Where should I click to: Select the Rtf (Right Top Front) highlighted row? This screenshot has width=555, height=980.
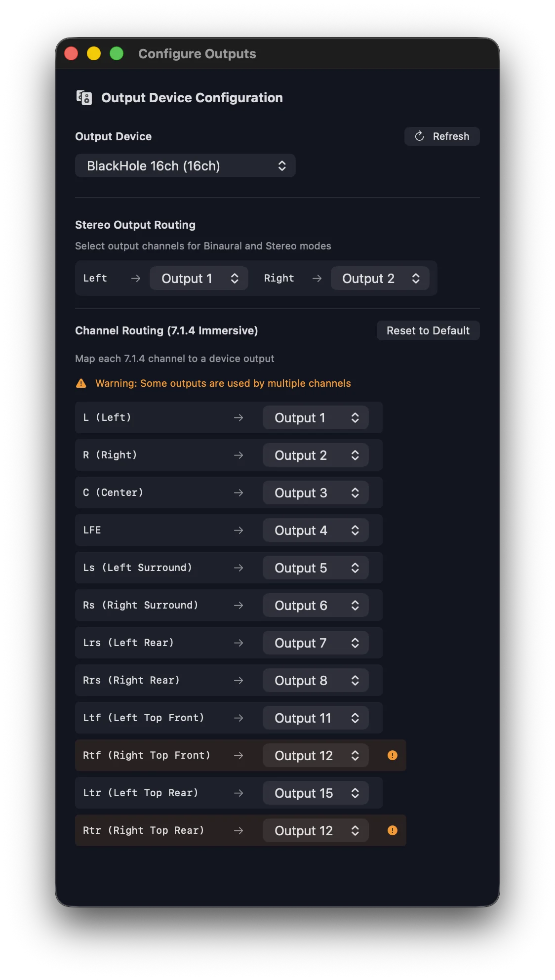click(148, 755)
